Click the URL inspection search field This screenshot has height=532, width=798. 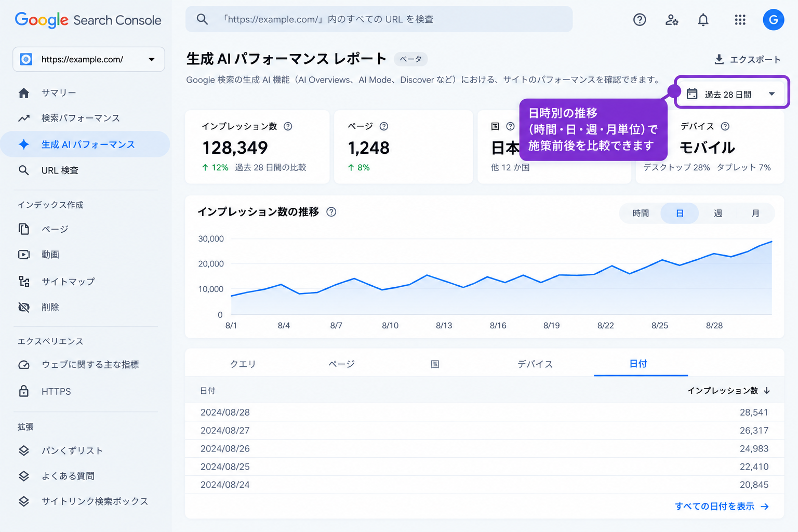click(379, 19)
